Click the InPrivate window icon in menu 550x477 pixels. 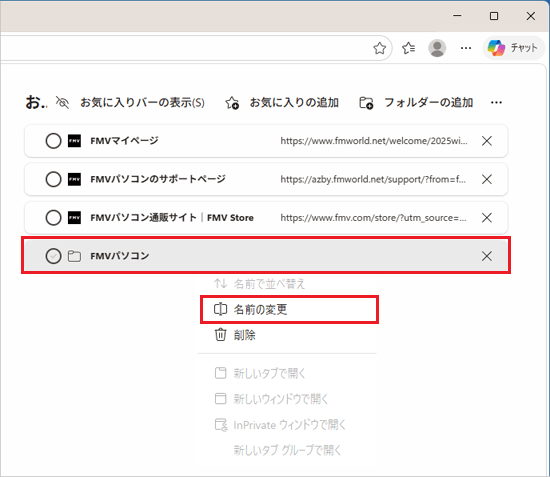pos(221,425)
